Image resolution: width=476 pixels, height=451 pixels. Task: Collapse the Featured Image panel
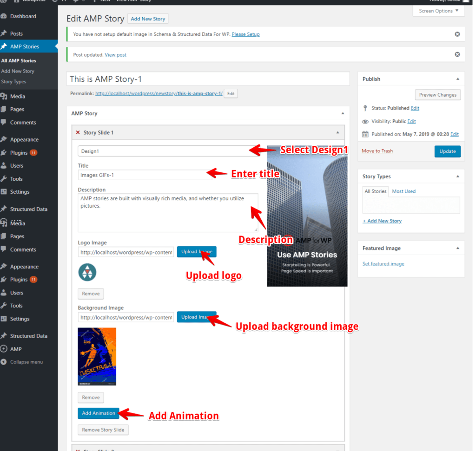coord(458,248)
